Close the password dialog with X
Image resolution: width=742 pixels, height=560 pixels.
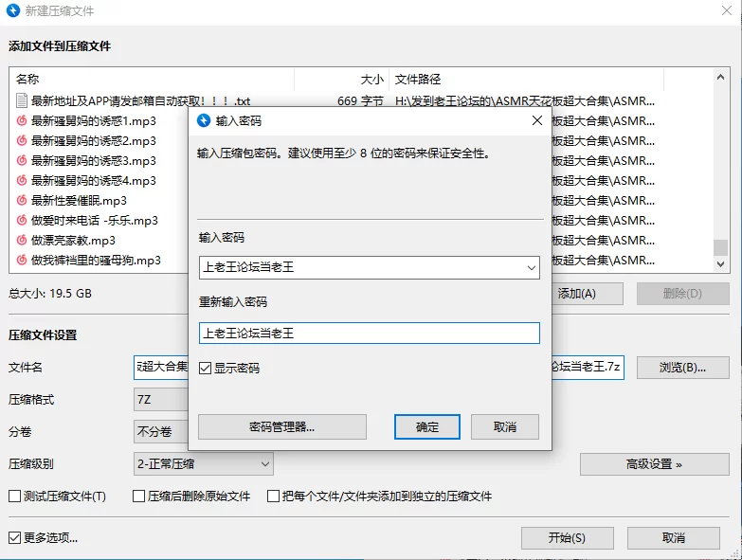(537, 120)
